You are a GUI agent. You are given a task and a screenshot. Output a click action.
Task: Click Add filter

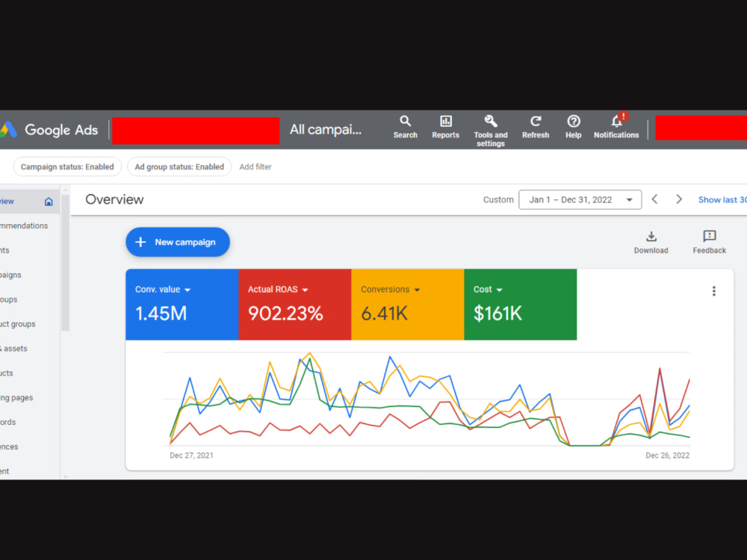coord(255,167)
